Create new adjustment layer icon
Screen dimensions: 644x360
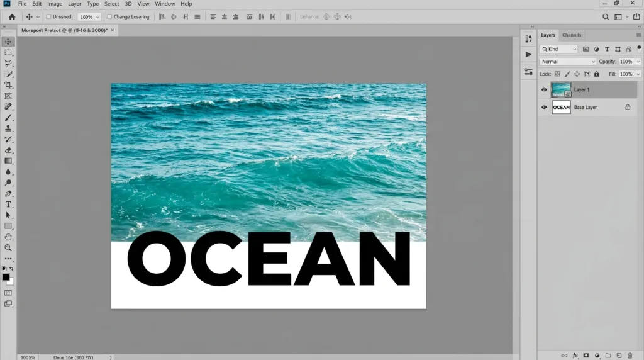597,356
